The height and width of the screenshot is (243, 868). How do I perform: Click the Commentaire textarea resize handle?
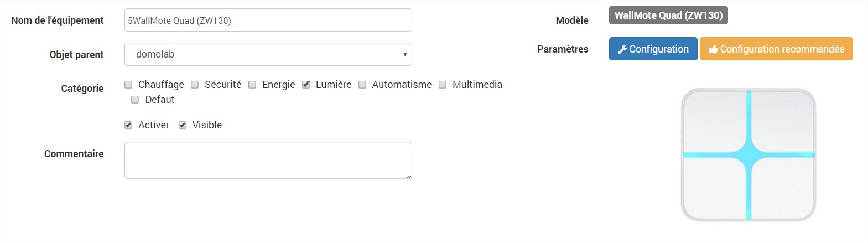click(409, 175)
